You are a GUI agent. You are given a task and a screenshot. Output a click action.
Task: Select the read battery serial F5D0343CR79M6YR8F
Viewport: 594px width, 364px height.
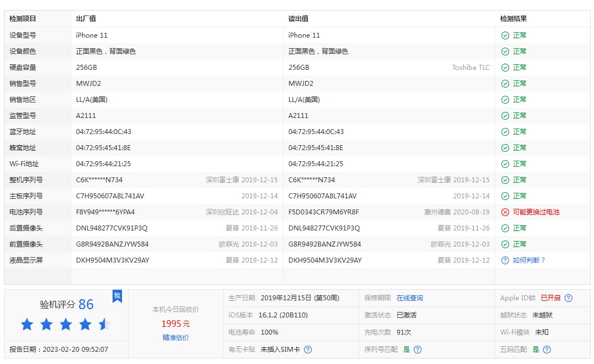click(x=323, y=212)
